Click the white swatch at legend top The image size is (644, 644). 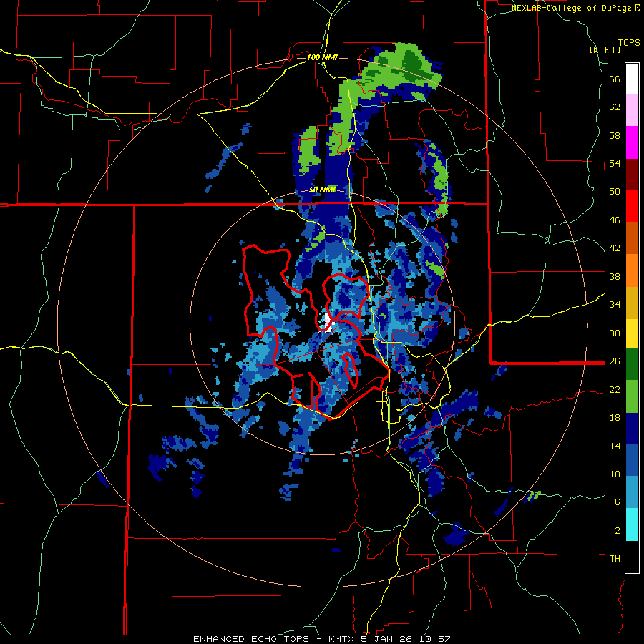pos(632,79)
